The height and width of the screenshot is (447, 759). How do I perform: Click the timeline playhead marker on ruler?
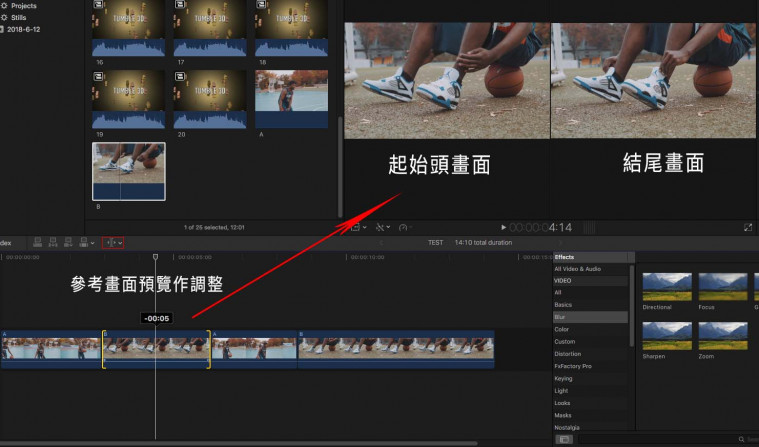(155, 257)
